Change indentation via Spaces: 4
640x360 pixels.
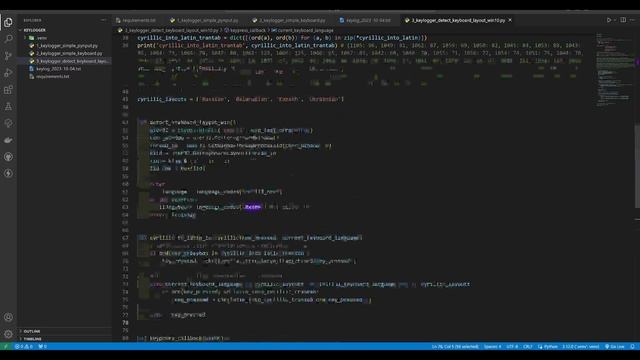[492, 347]
